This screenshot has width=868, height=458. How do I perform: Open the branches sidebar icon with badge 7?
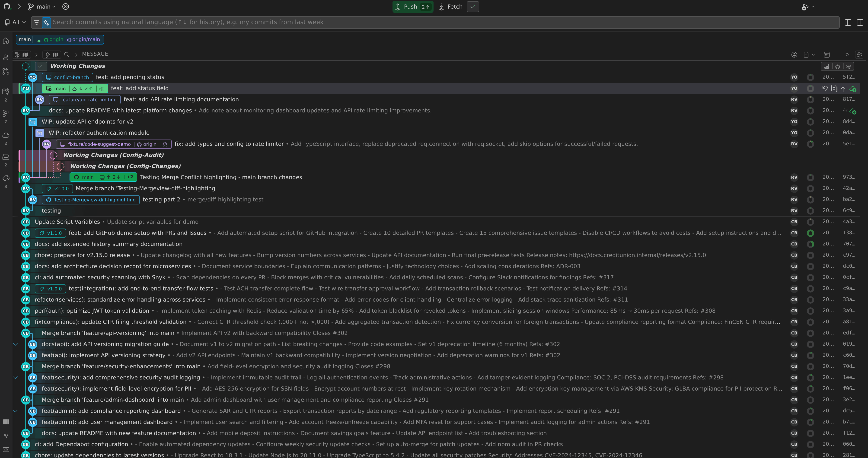6,113
